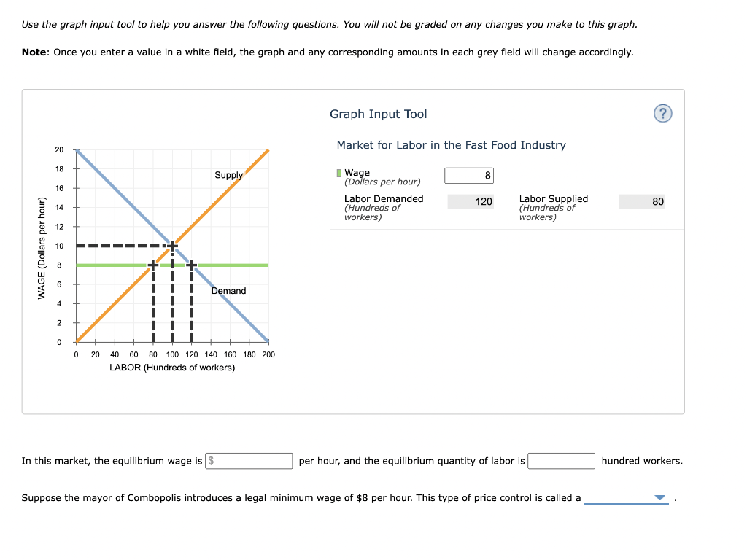
Task: Click the Market for Labor panel title
Action: (451, 145)
